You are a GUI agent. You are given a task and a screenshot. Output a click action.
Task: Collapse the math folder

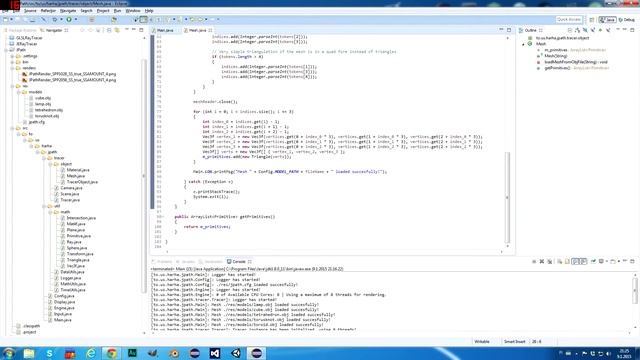pos(50,212)
